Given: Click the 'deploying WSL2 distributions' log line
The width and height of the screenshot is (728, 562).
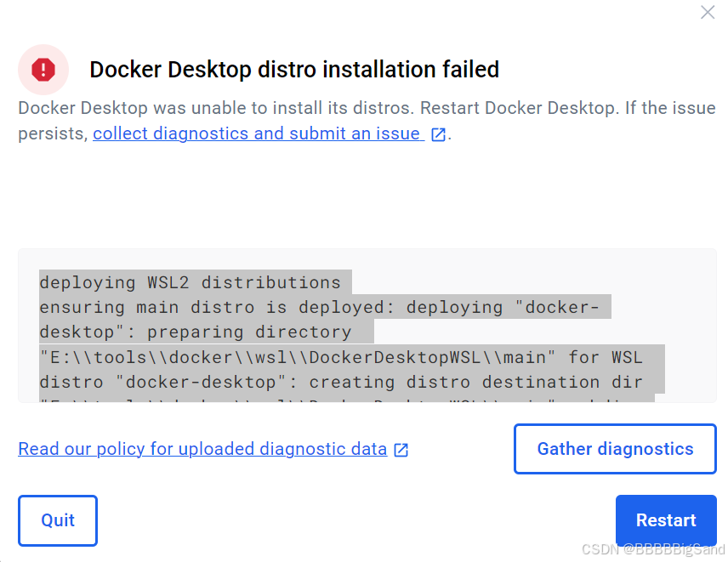Looking at the screenshot, I should [x=190, y=282].
